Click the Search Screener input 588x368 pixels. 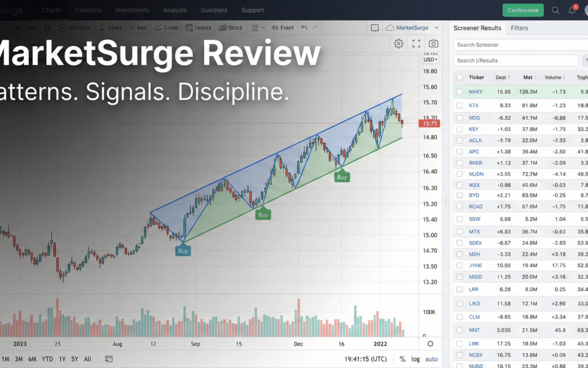[520, 45]
